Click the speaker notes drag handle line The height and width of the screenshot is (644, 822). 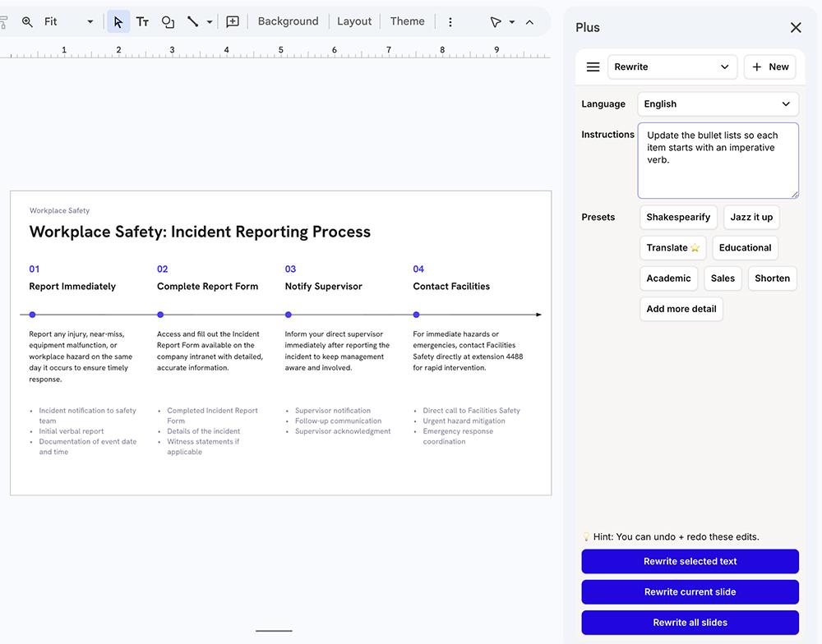tap(274, 631)
